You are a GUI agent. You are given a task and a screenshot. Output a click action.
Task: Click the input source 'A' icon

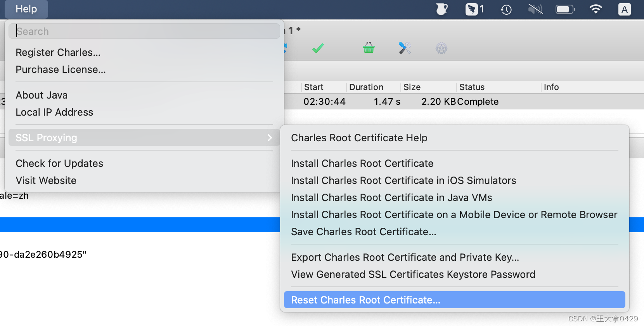coord(624,9)
